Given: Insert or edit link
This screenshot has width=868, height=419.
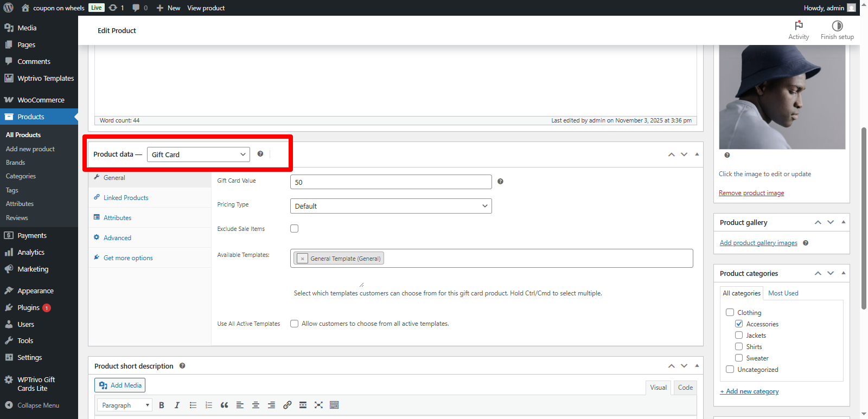Looking at the screenshot, I should [x=287, y=405].
